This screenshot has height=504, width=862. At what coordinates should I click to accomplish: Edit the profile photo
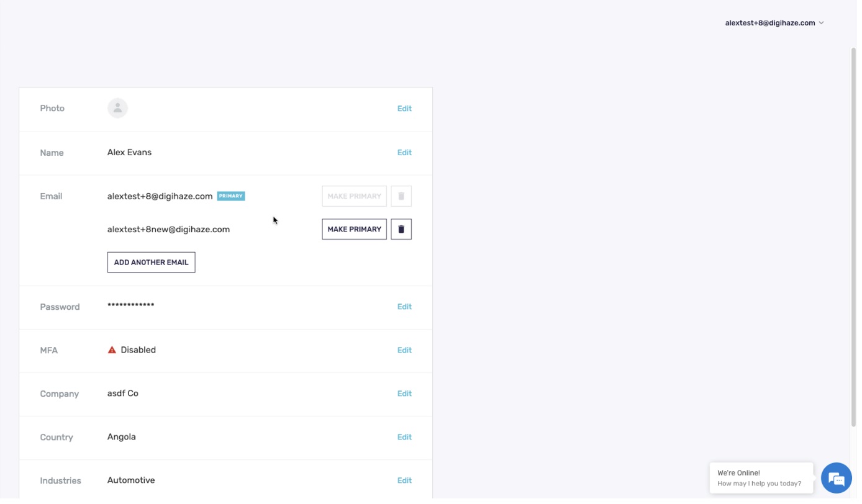(404, 109)
